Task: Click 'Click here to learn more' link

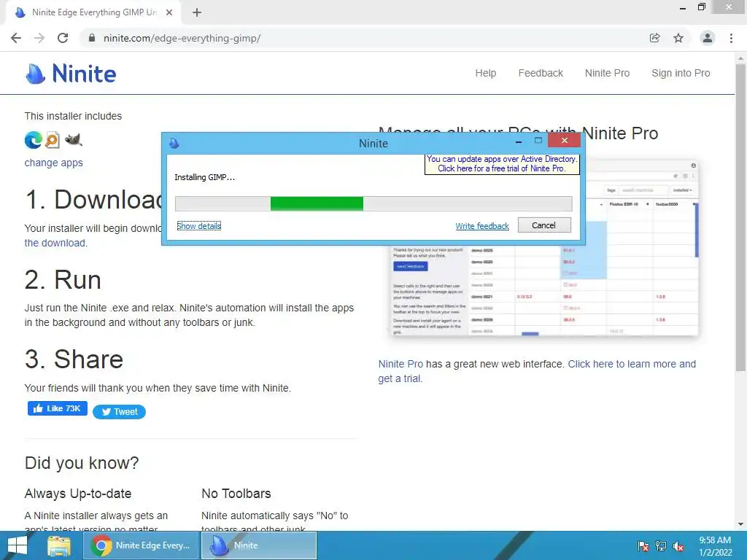Action: (x=632, y=365)
